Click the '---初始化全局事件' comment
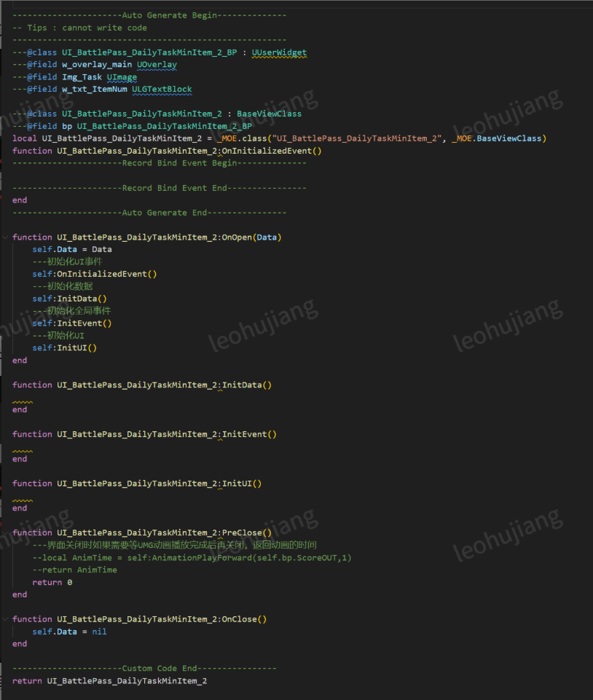The width and height of the screenshot is (593, 700). click(71, 311)
